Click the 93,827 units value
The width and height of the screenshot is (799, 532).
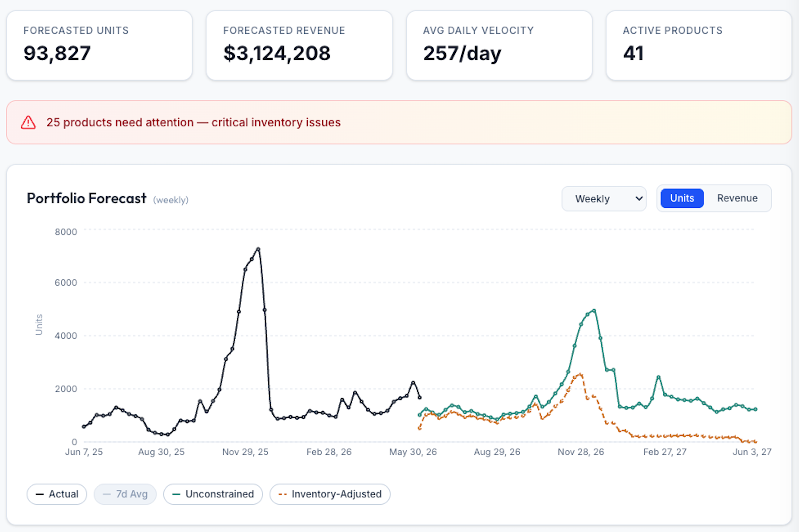pos(57,53)
